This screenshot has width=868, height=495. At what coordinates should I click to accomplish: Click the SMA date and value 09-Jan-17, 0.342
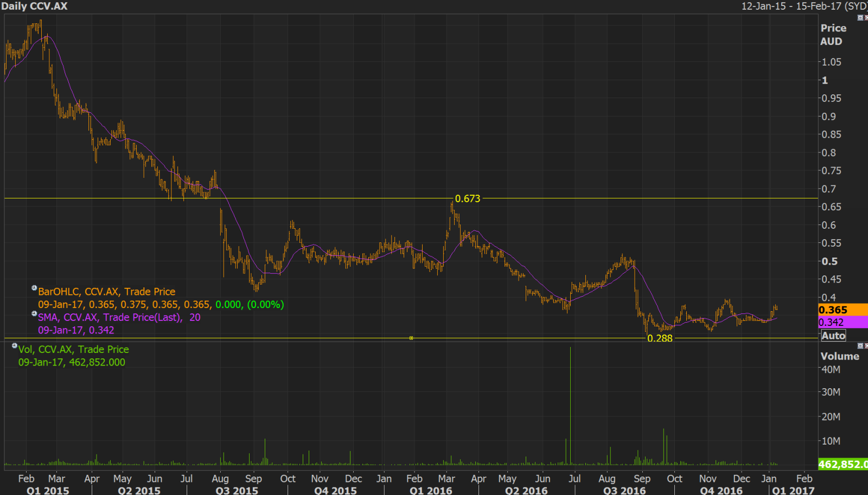(x=76, y=330)
